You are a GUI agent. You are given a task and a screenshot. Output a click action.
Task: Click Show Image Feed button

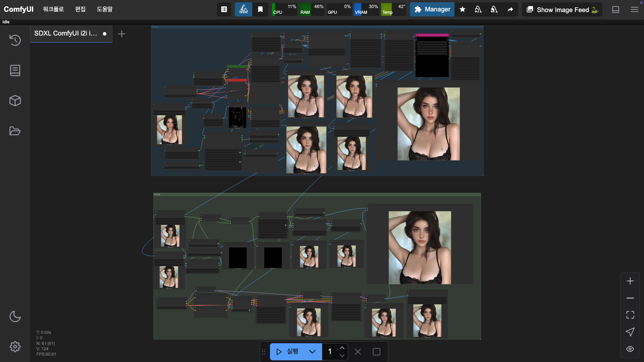coord(562,10)
